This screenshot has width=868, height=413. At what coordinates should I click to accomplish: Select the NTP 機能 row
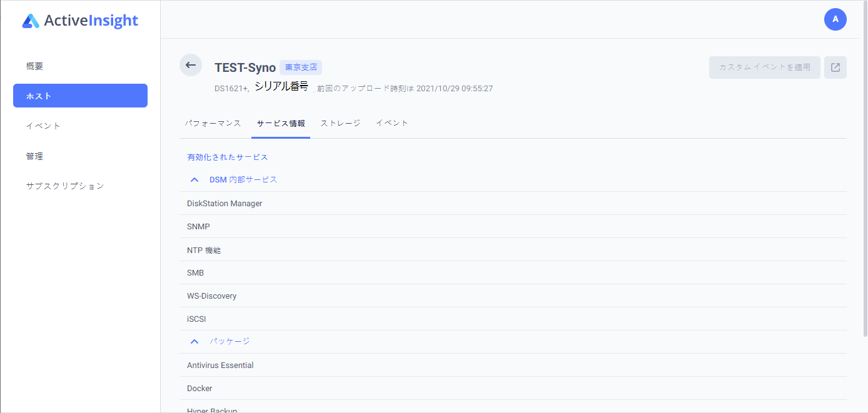513,250
